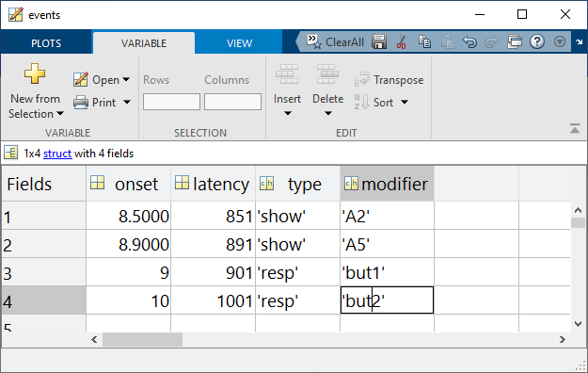Click onset cell 8.9000
Image resolution: width=588 pixels, height=373 pixels.
(x=128, y=244)
